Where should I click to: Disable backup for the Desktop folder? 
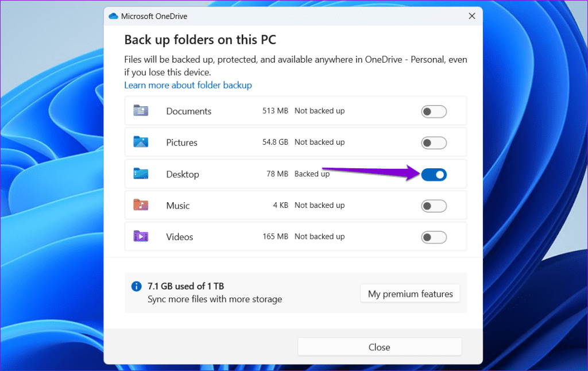[434, 174]
